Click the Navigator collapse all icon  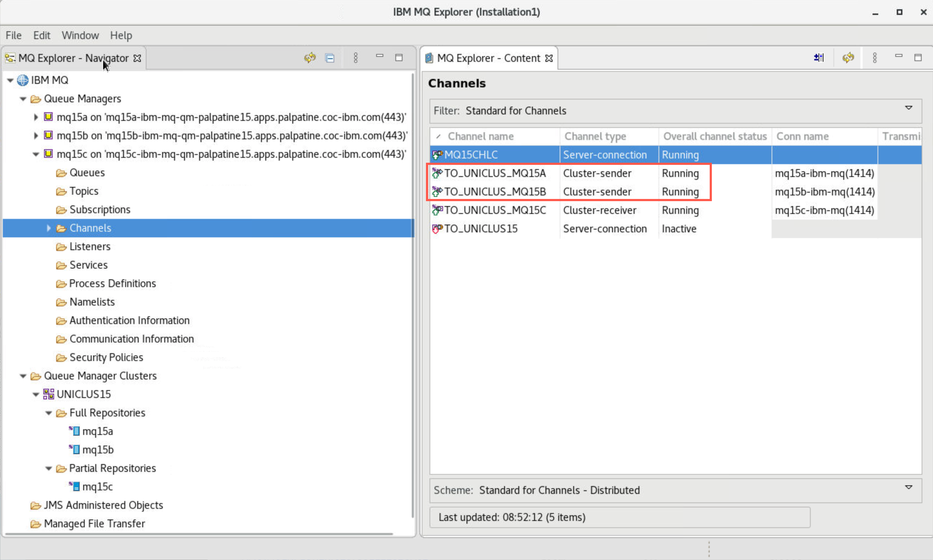pos(330,58)
